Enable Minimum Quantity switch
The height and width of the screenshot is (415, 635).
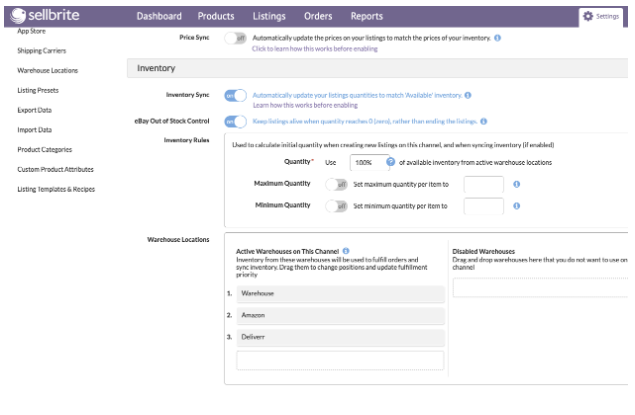(x=336, y=206)
